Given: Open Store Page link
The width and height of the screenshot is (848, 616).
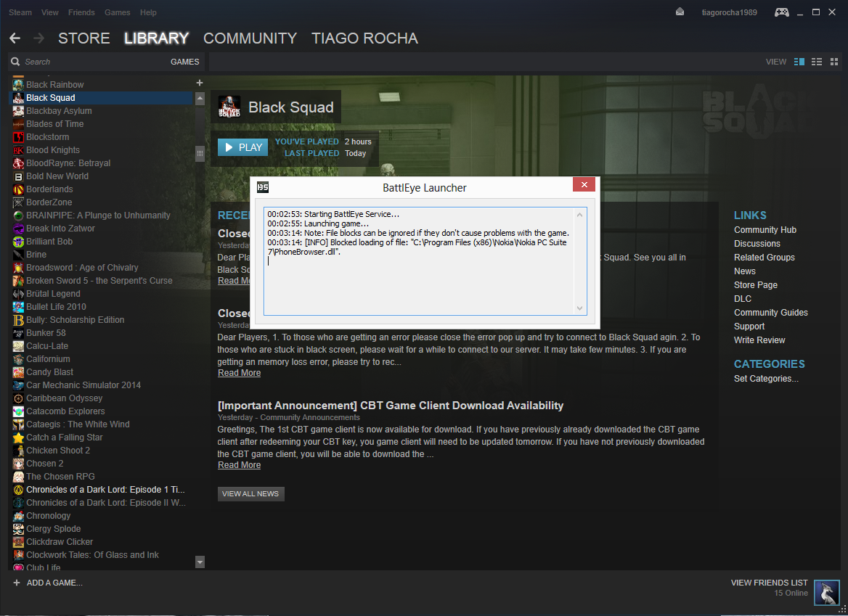Looking at the screenshot, I should tap(756, 284).
